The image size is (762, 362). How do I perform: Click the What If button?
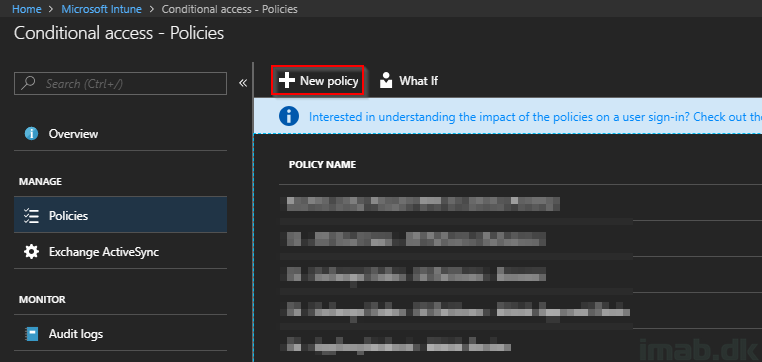coord(409,81)
